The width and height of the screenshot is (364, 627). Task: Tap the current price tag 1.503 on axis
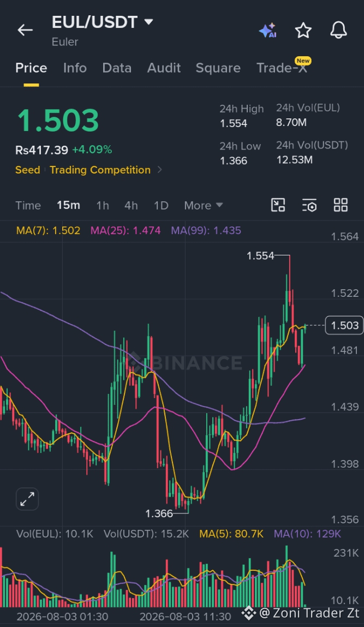point(345,325)
